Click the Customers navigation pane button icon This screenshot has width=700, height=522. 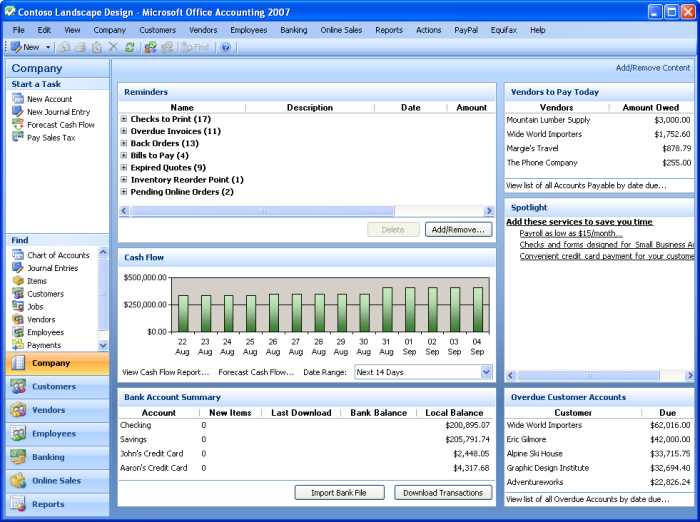[x=18, y=387]
